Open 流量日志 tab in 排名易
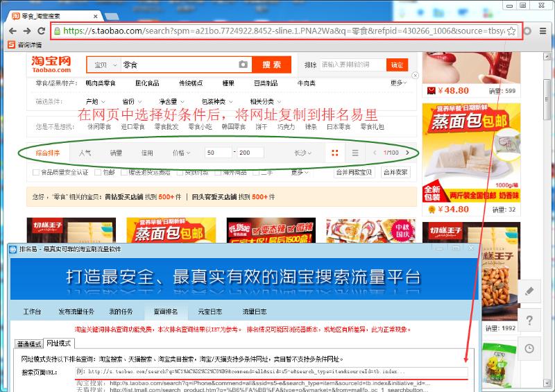Image resolution: width=555 pixels, height=392 pixels. (254, 312)
